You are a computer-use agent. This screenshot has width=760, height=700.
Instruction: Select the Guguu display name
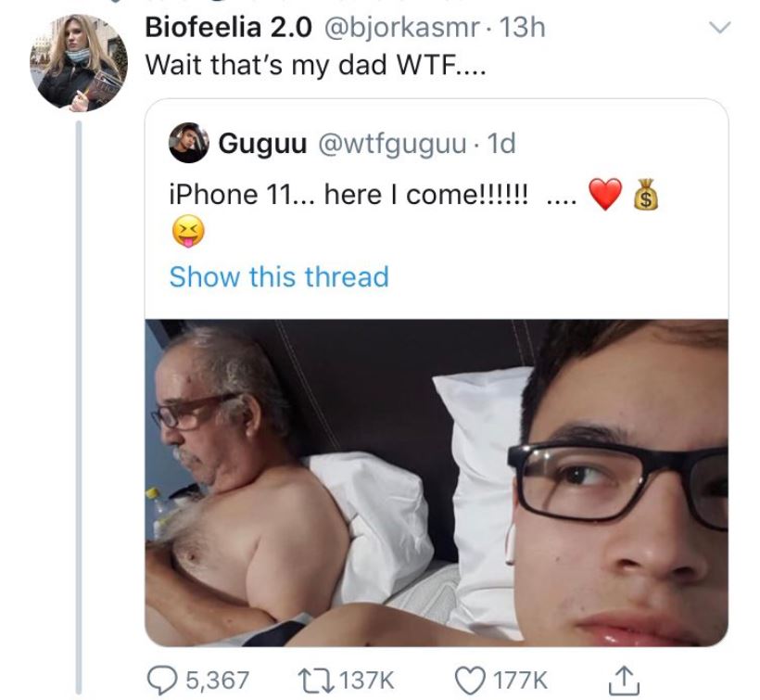pos(263,144)
